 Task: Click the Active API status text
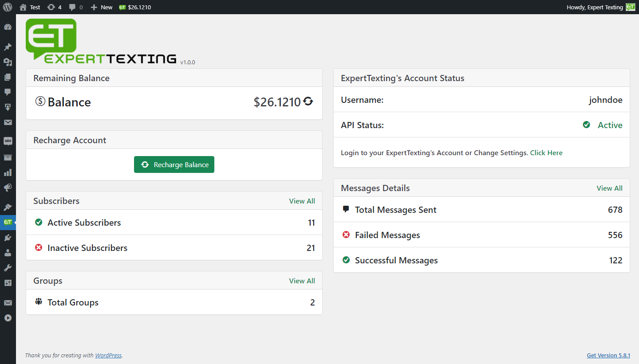(x=610, y=125)
